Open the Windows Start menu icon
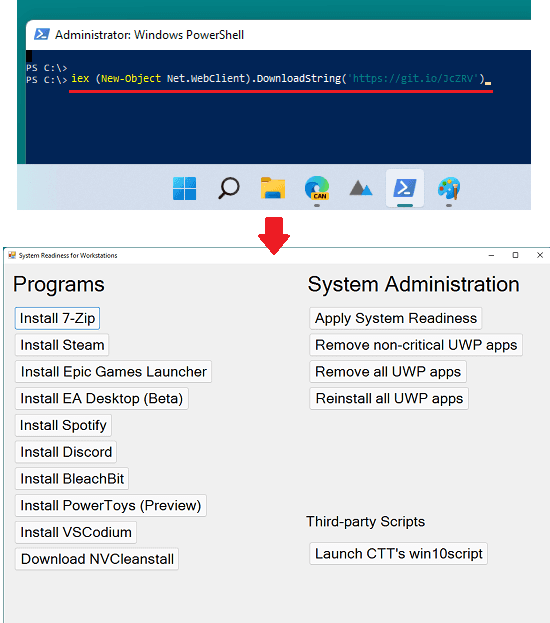 click(184, 188)
